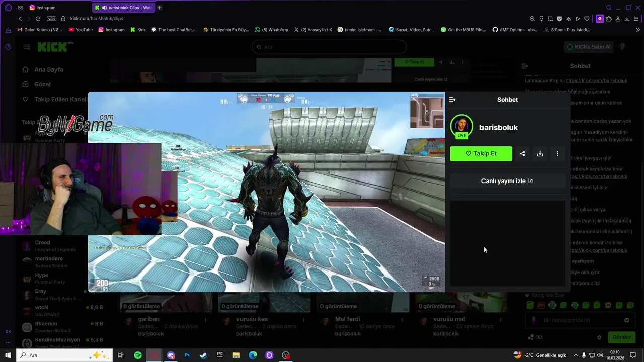The height and width of the screenshot is (362, 644).
Task: Open the highlighted purple extension icon
Action: (600, 19)
